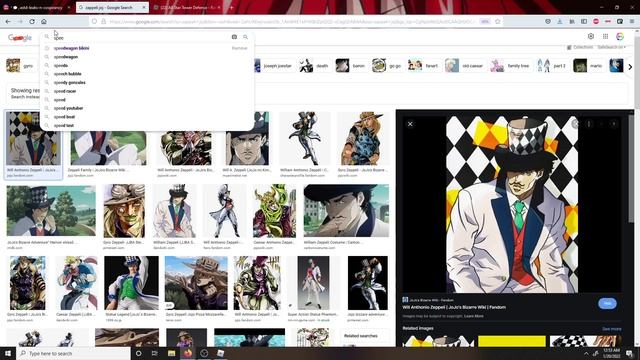Click the Windows taskbar search box
Screen dimensions: 640x360
tap(73, 353)
